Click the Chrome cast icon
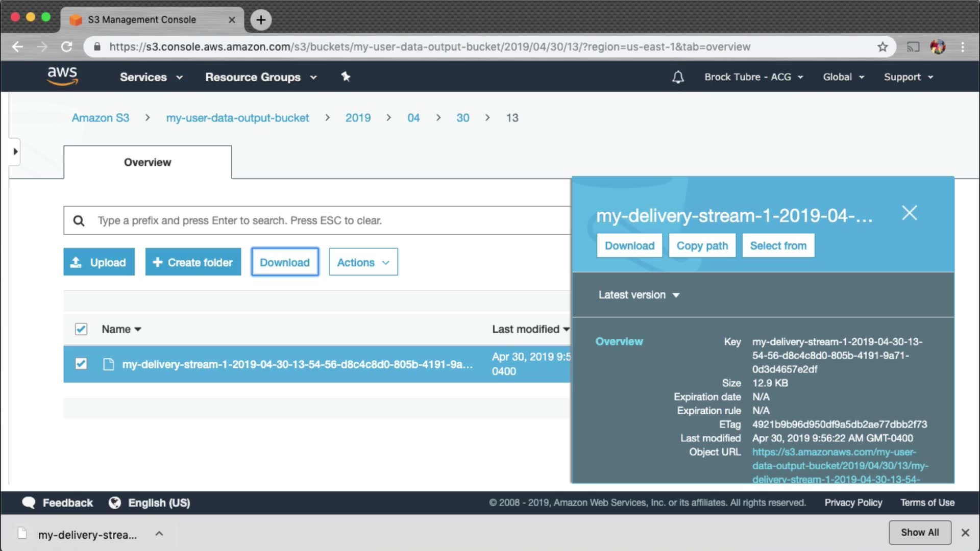 913,47
